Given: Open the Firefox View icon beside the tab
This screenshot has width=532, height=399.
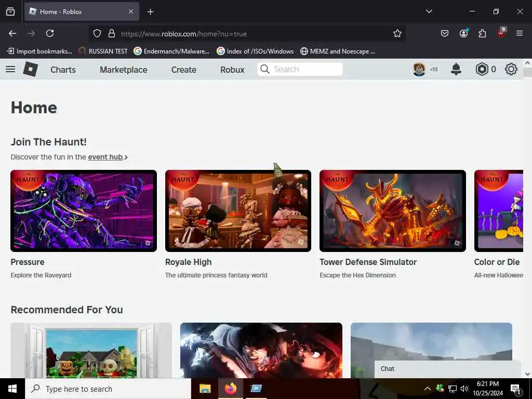Looking at the screenshot, I should point(10,11).
